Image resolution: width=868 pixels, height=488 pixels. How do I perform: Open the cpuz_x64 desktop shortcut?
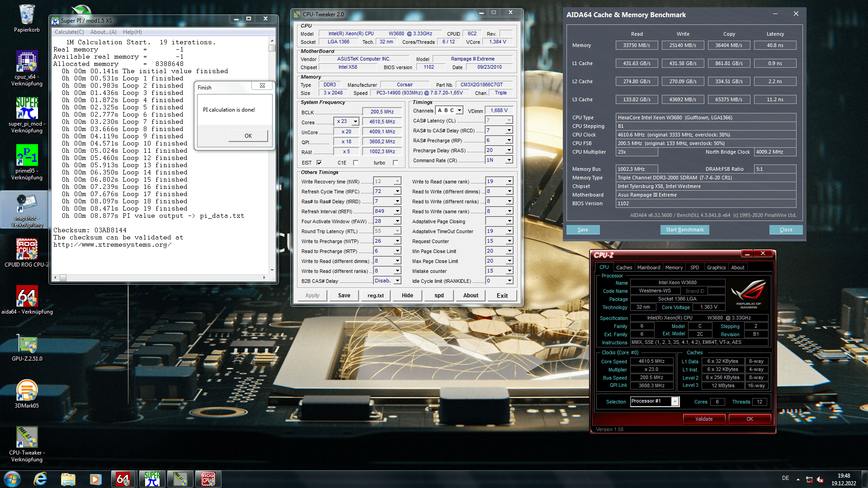pyautogui.click(x=27, y=68)
